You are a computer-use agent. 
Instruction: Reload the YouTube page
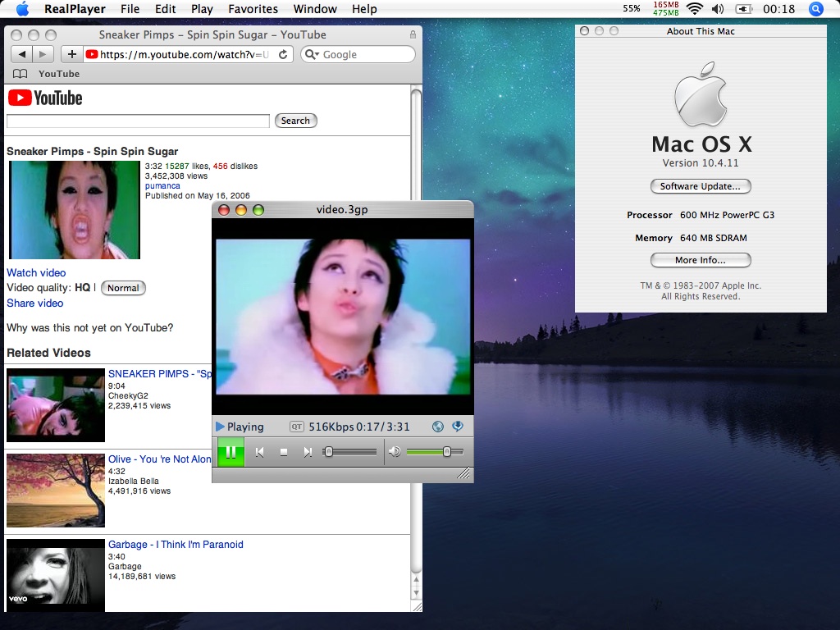click(x=283, y=54)
